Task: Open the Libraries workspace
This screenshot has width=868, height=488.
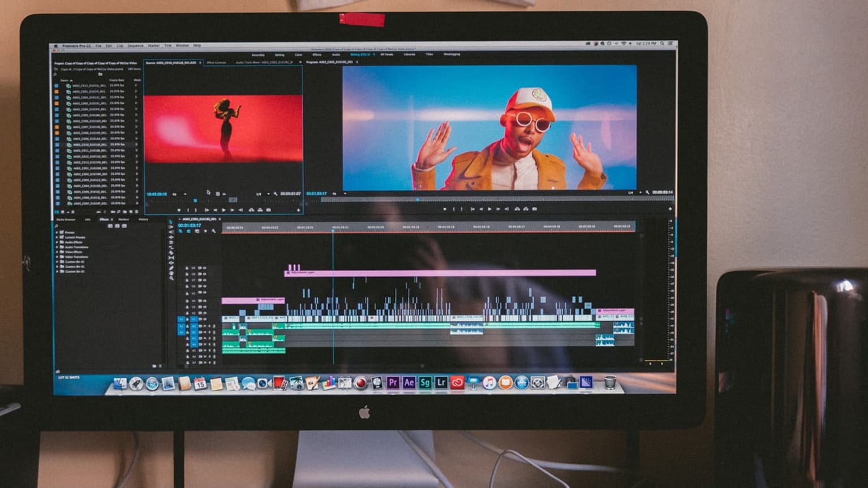Action: click(409, 54)
